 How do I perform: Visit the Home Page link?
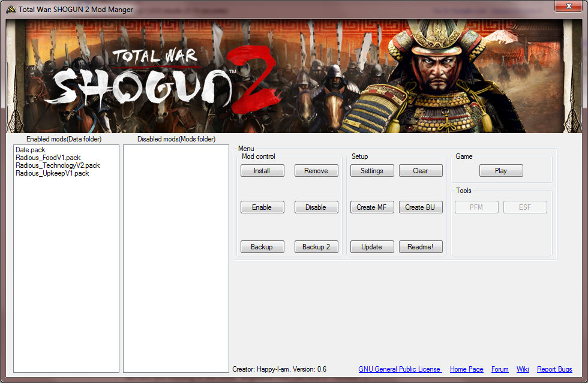tap(467, 369)
